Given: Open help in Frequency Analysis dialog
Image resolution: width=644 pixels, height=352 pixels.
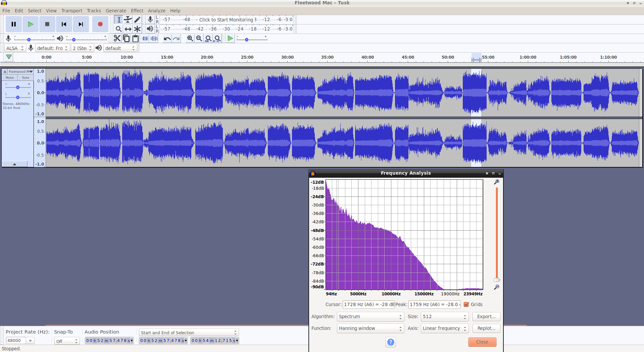Looking at the screenshot, I should [391, 342].
